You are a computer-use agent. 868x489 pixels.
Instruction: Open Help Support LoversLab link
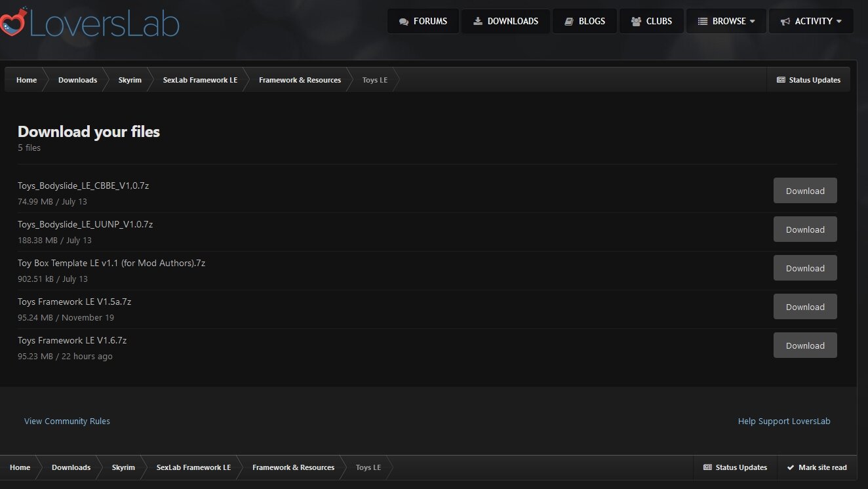click(x=784, y=421)
